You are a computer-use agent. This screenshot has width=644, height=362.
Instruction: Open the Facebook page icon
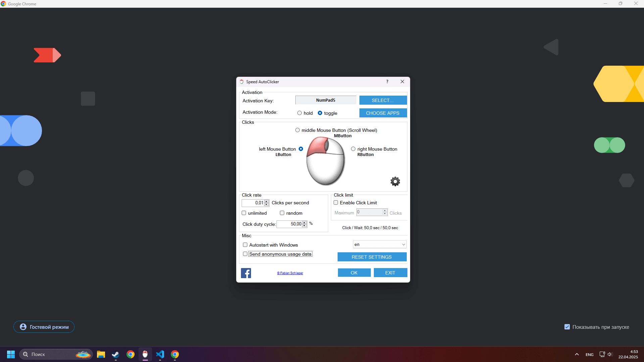pyautogui.click(x=246, y=273)
